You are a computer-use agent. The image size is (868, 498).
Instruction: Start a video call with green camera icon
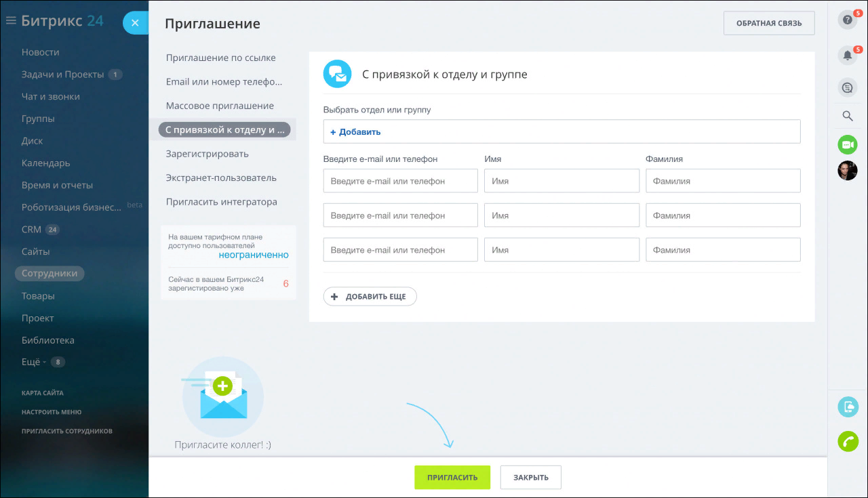[847, 144]
